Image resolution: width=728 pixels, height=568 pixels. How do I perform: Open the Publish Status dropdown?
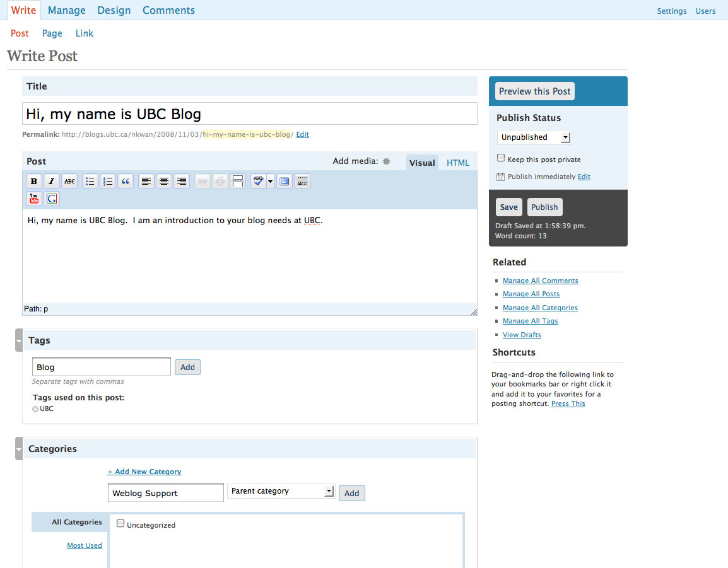pyautogui.click(x=534, y=137)
